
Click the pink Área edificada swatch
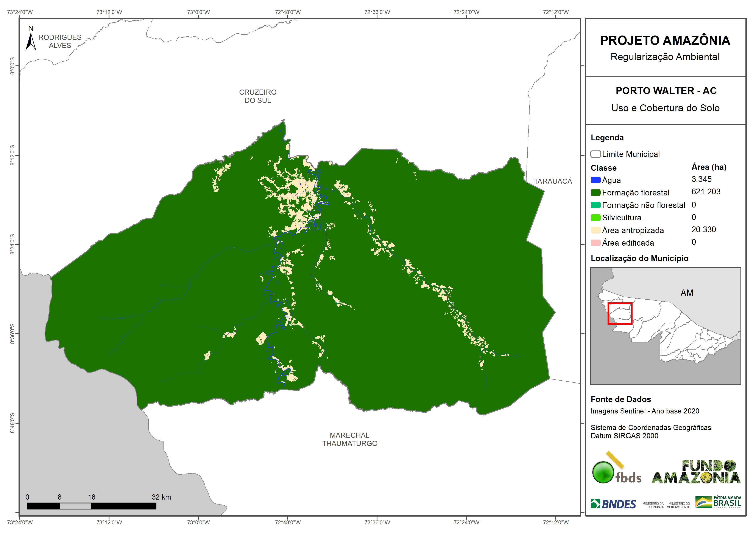[595, 243]
